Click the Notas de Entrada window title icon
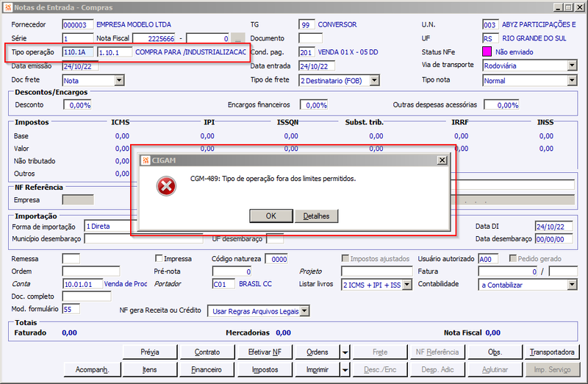The height and width of the screenshot is (384, 588). [x=8, y=7]
